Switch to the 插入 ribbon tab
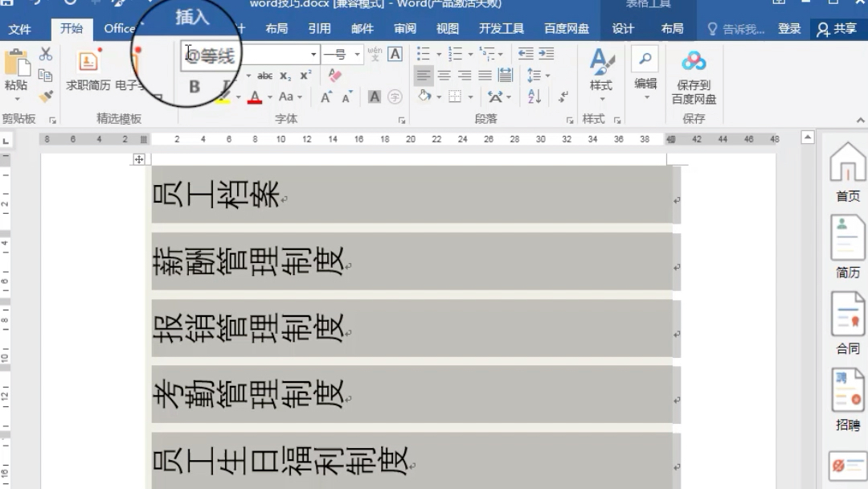868x489 pixels. [190, 19]
